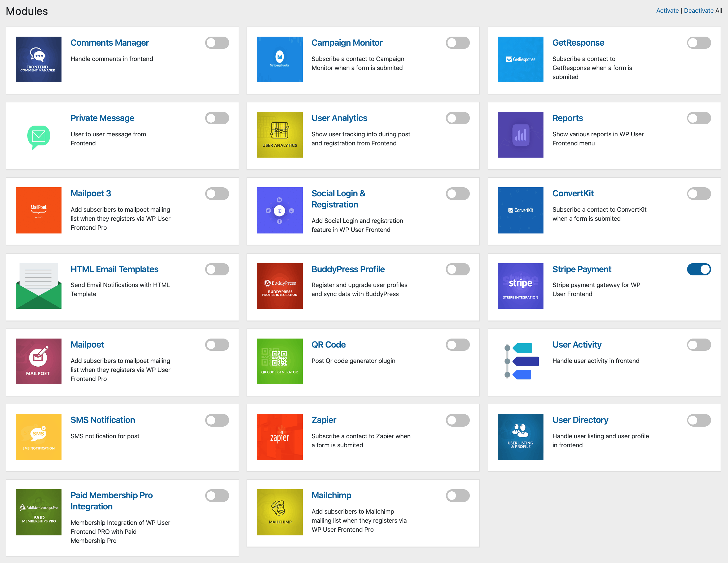This screenshot has width=728, height=563.
Task: Enable the Mailchimp module toggle
Action: click(x=458, y=496)
